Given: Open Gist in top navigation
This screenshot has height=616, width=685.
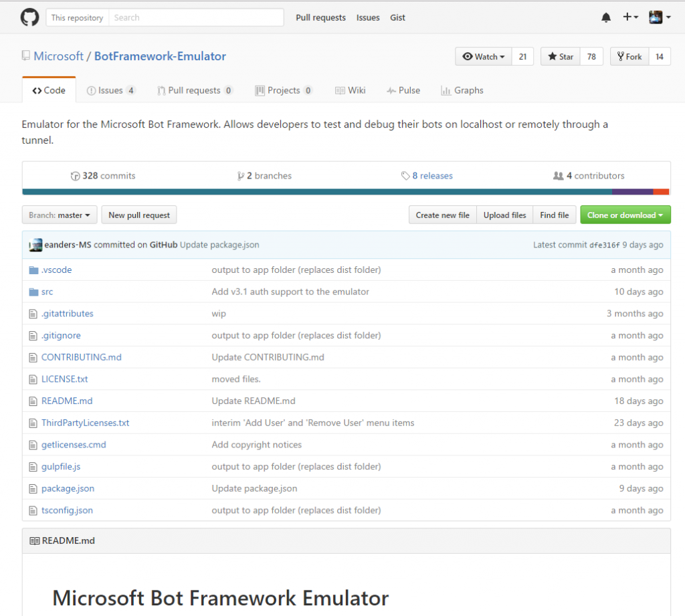Looking at the screenshot, I should click(397, 17).
